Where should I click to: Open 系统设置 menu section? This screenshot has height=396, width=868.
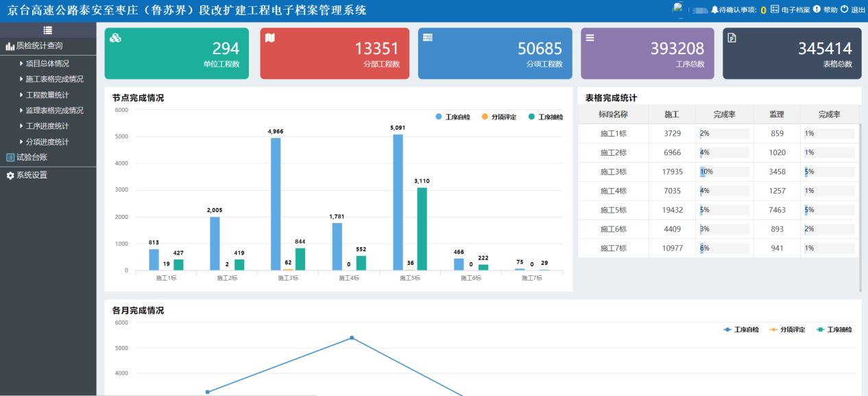point(48,175)
